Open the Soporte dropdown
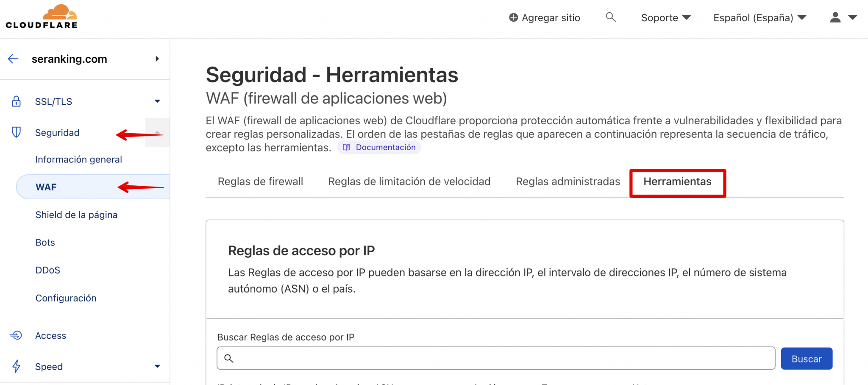This screenshot has width=868, height=385. point(666,17)
